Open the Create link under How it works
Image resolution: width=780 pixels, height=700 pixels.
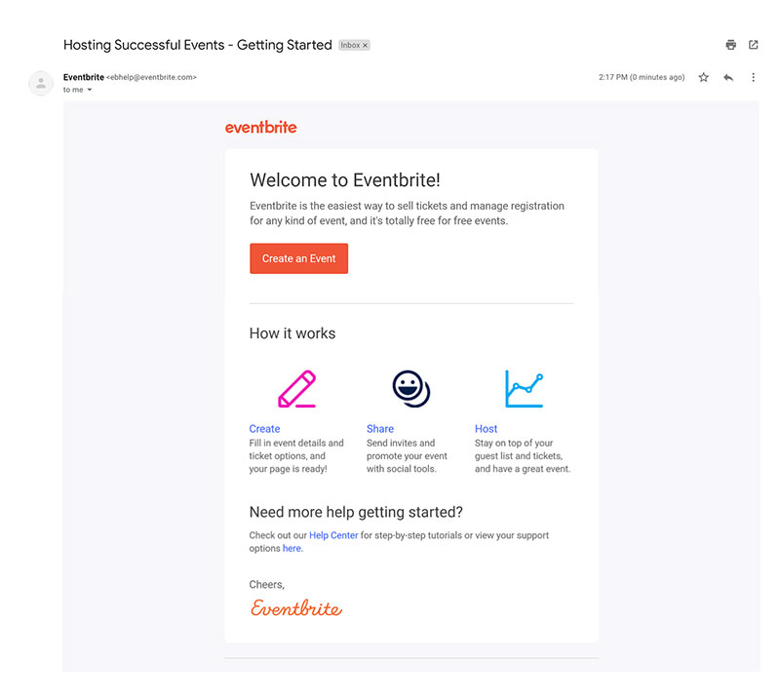pyautogui.click(x=264, y=429)
